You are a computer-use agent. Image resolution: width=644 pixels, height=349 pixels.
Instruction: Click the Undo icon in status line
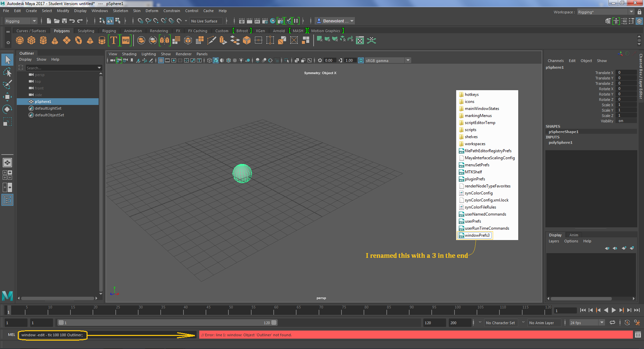click(x=72, y=21)
